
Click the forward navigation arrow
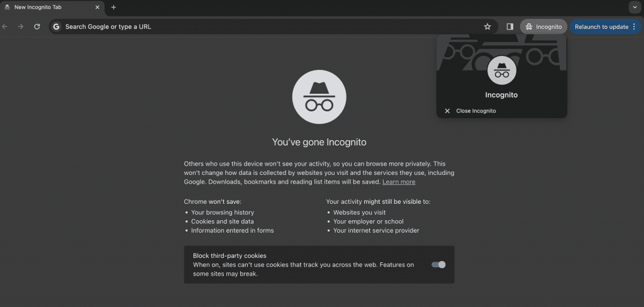(x=21, y=26)
